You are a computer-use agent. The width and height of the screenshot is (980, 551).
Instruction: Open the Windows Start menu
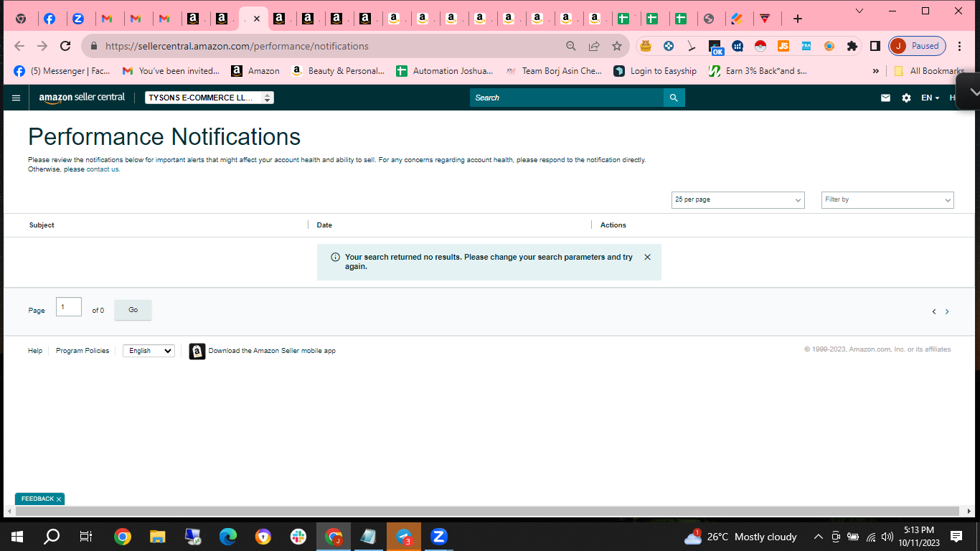(x=17, y=537)
